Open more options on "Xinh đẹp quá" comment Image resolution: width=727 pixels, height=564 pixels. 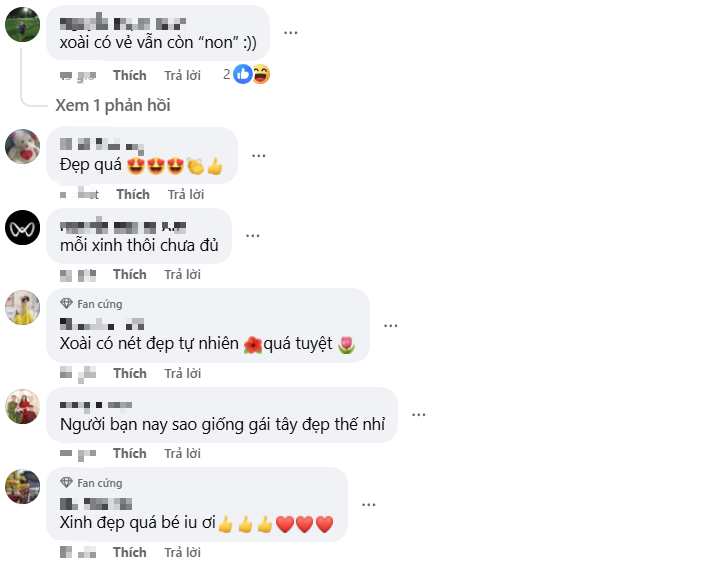(x=369, y=504)
